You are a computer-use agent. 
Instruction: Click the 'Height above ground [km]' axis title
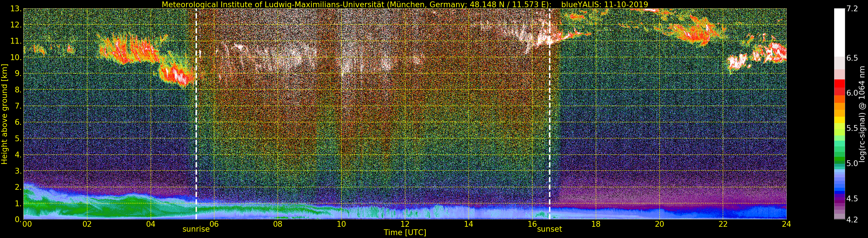coord(4,114)
